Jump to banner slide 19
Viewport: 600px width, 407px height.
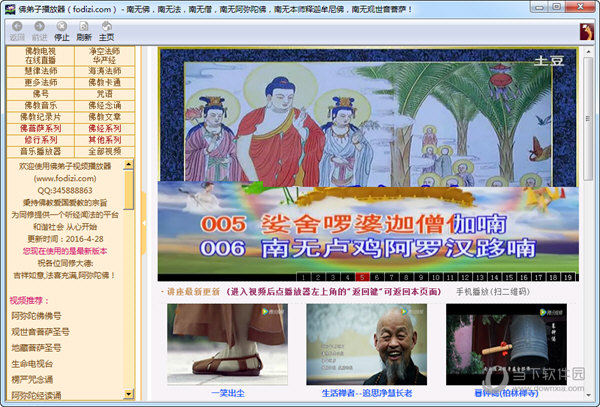tap(568, 277)
